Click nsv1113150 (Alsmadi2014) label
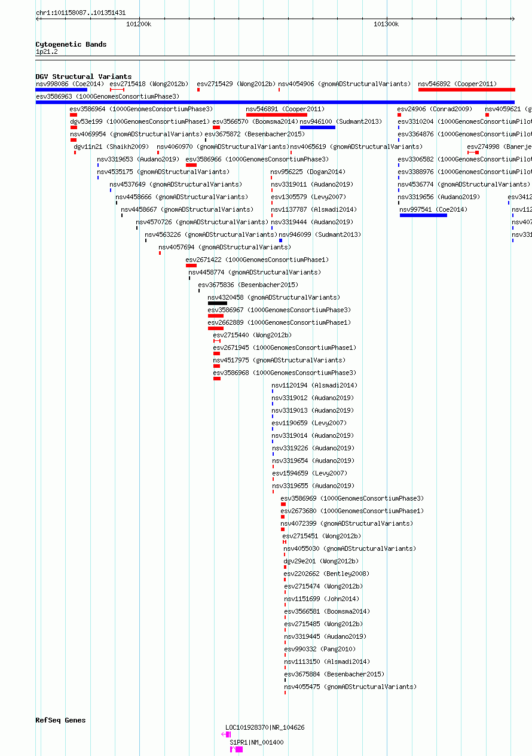This screenshot has height=756, width=532. click(327, 662)
